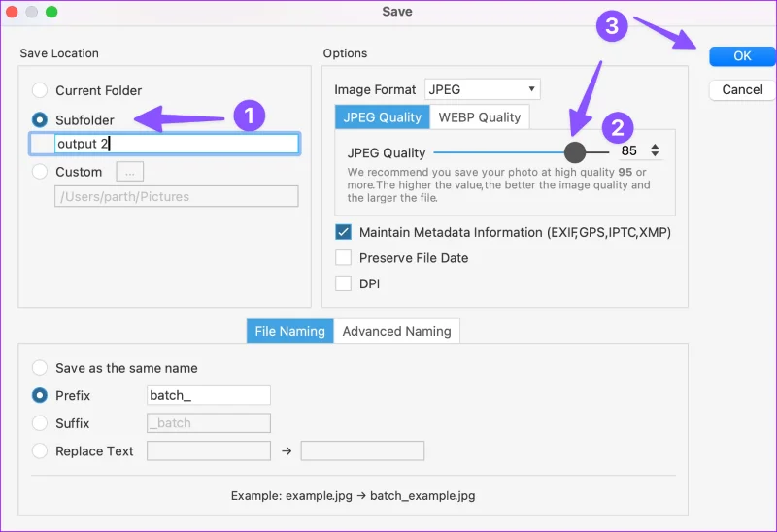The width and height of the screenshot is (777, 532).
Task: Click the Replace Text replacement field
Action: (362, 450)
